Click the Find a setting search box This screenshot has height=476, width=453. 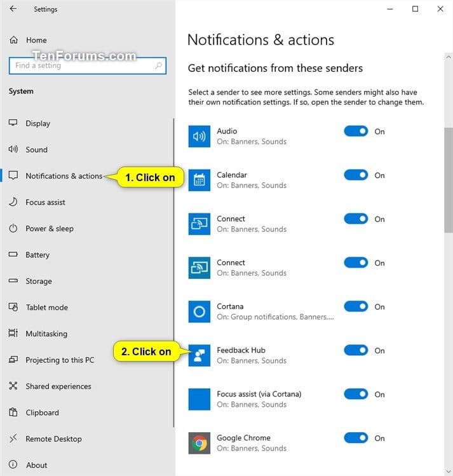click(x=88, y=65)
